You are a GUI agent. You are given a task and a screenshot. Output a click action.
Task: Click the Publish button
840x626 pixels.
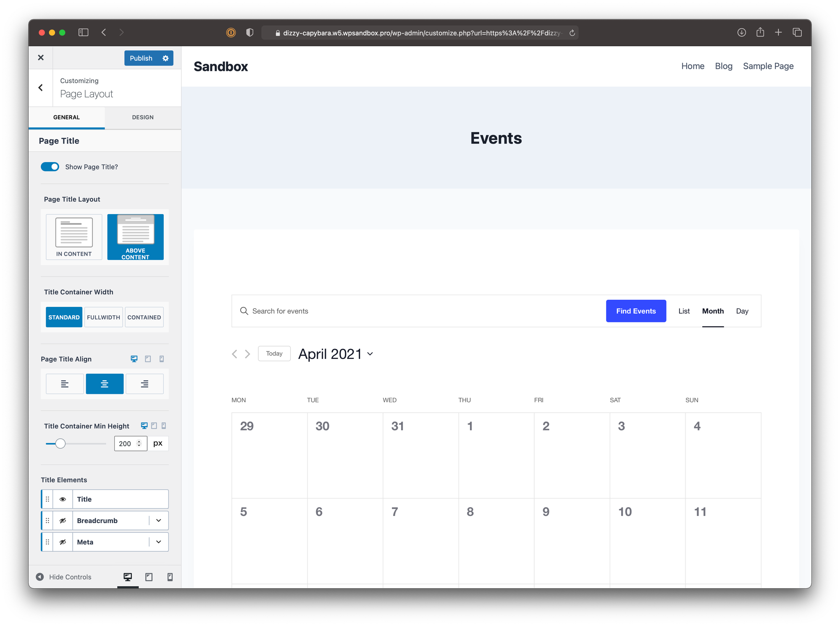point(141,58)
